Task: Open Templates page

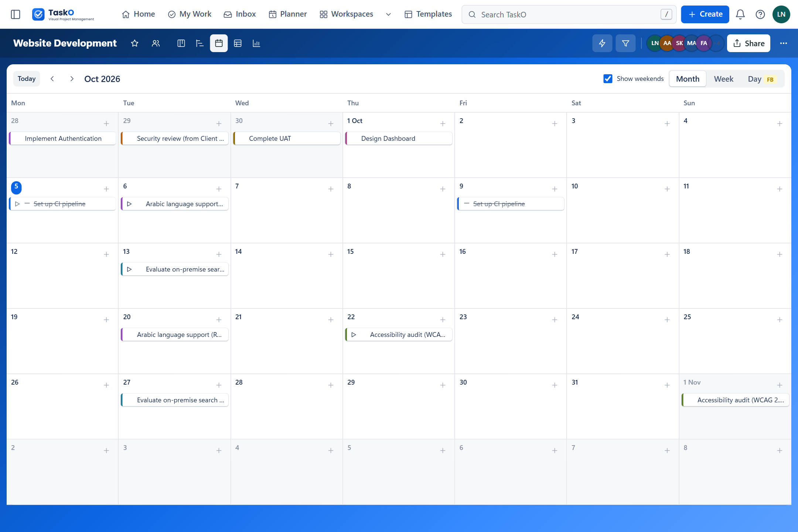Action: 428,14
